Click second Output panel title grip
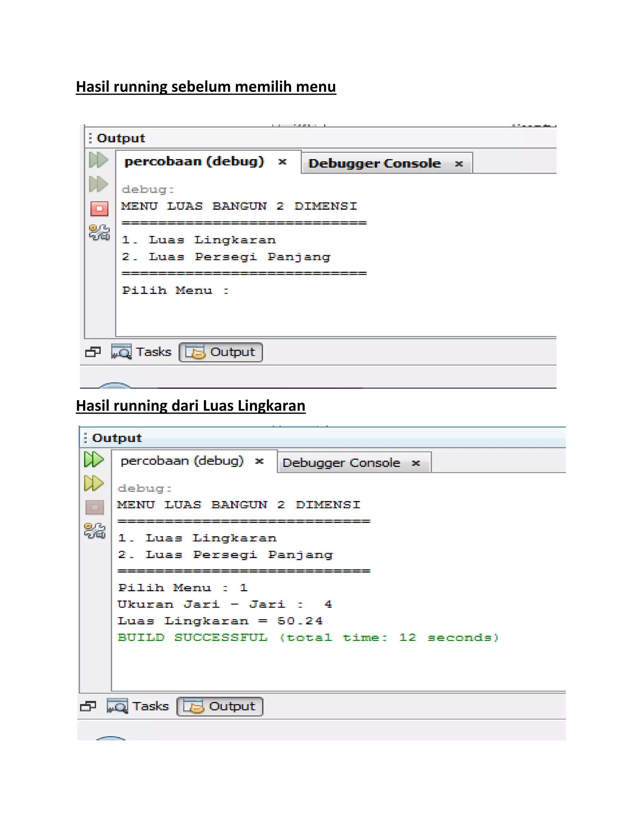This screenshot has width=644, height=833. click(x=85, y=438)
